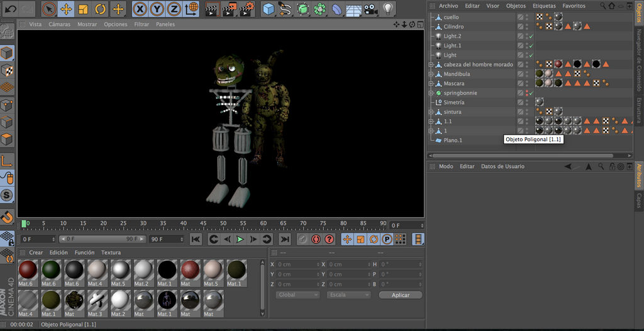Add a light bulb object
The height and width of the screenshot is (331, 644).
[387, 9]
